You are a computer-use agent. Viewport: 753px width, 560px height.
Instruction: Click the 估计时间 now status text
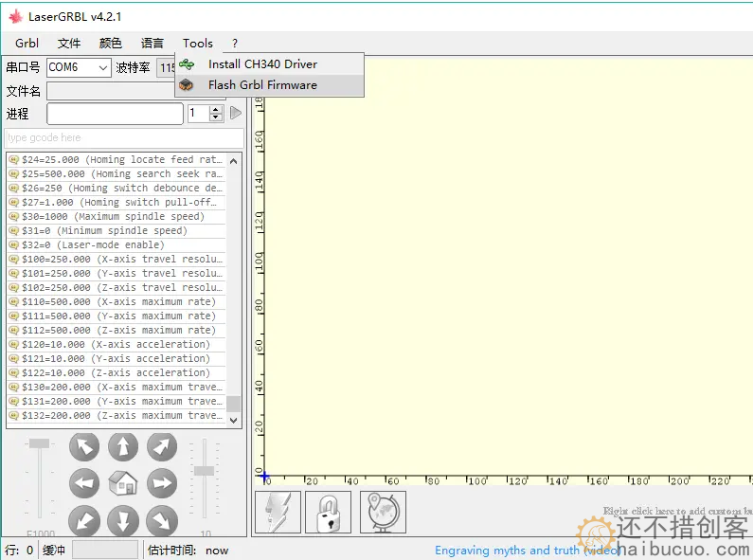pos(188,551)
